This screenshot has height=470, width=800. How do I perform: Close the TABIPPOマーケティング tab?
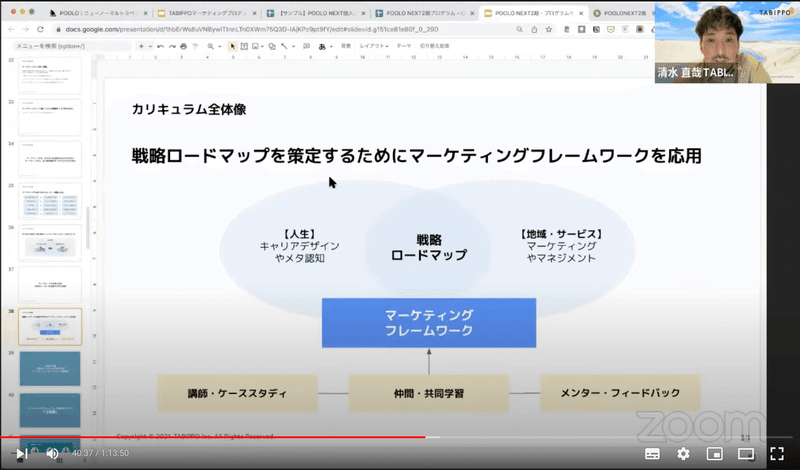pyautogui.click(x=254, y=13)
